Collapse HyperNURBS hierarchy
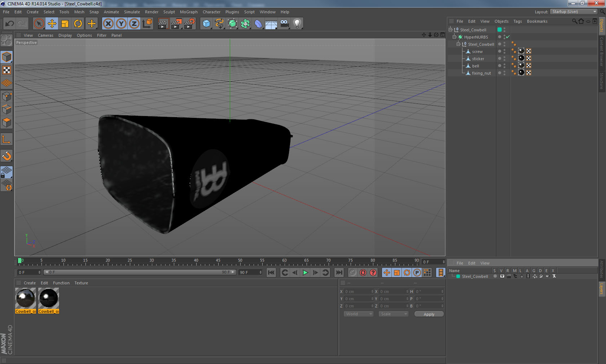 [x=454, y=37]
